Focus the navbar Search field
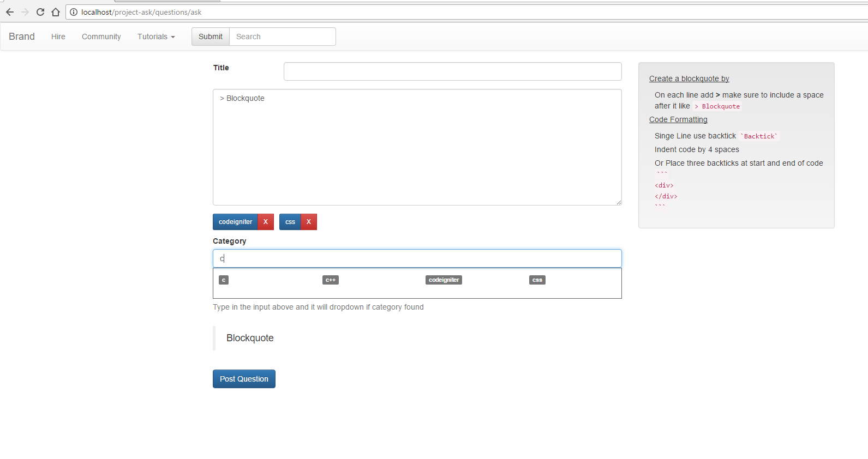This screenshot has width=868, height=459. [283, 37]
